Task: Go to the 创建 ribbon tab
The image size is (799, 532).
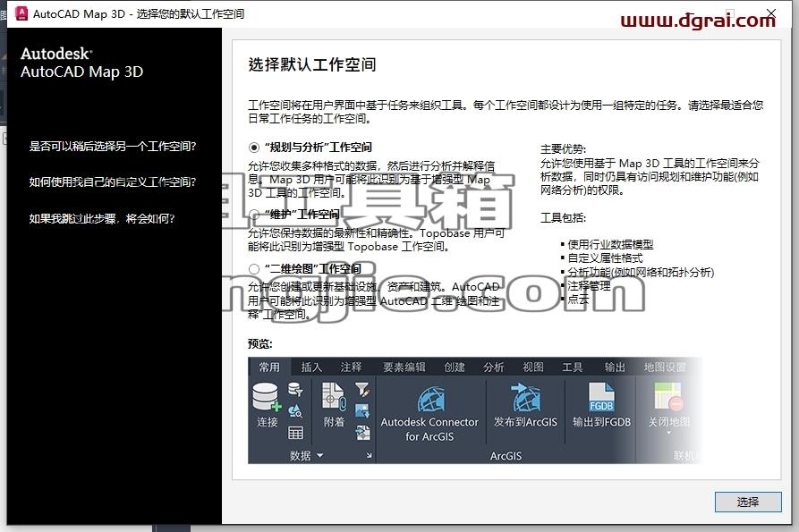Action: [454, 367]
